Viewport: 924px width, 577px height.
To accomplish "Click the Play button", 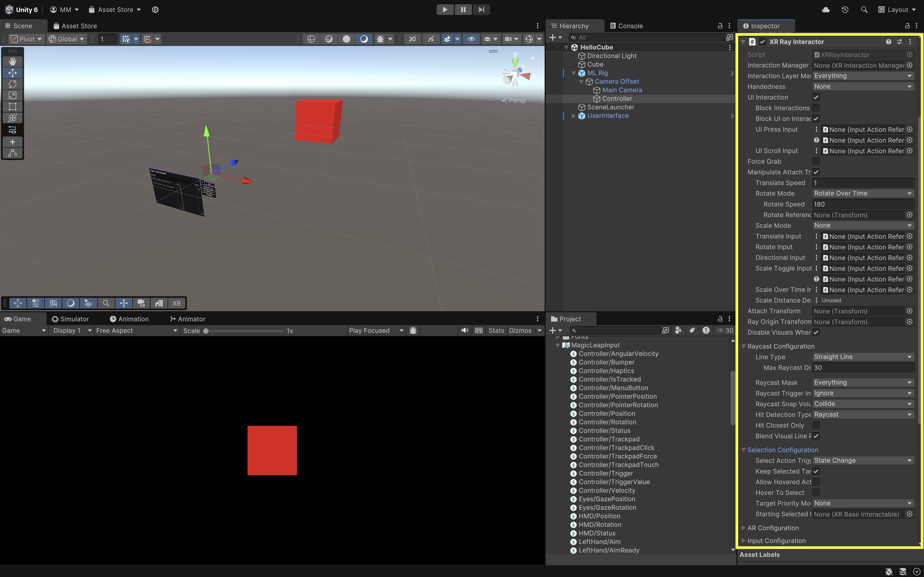I will pyautogui.click(x=445, y=10).
